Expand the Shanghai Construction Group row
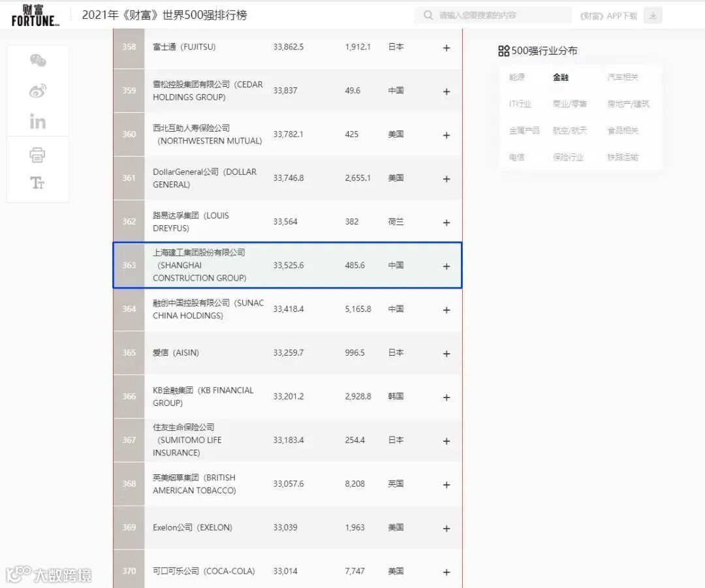 pos(446,266)
